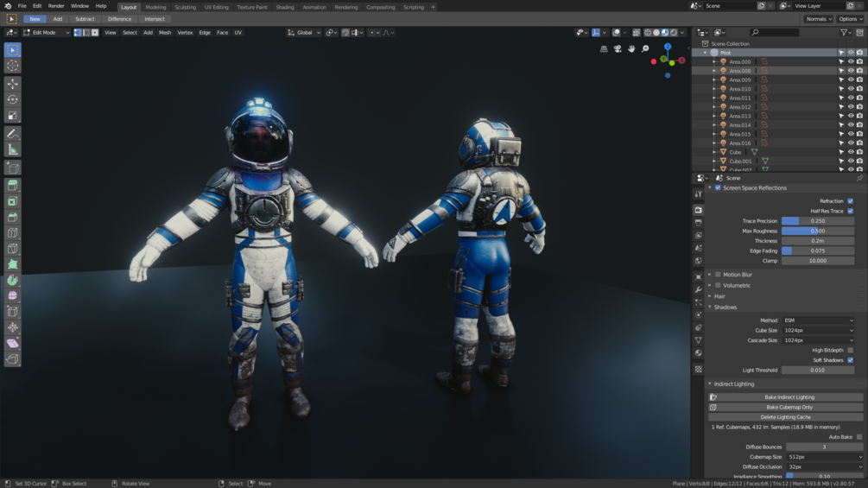
Task: Open the Material properties tab
Action: point(699,353)
